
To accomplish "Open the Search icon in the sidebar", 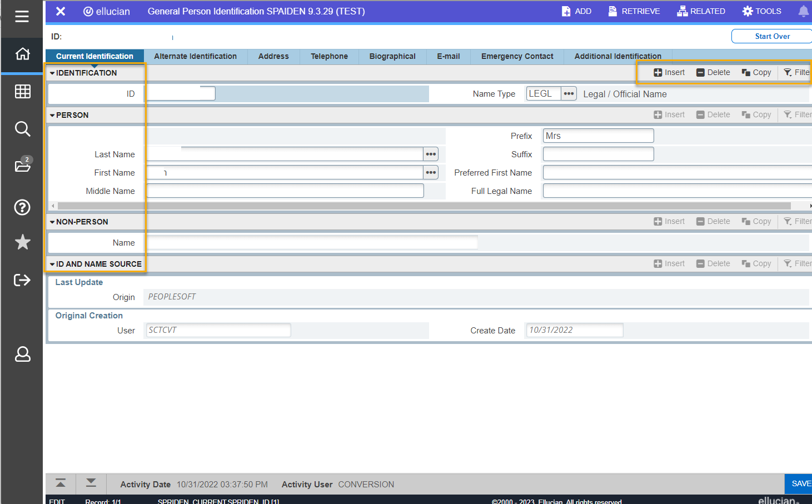I will coord(22,129).
